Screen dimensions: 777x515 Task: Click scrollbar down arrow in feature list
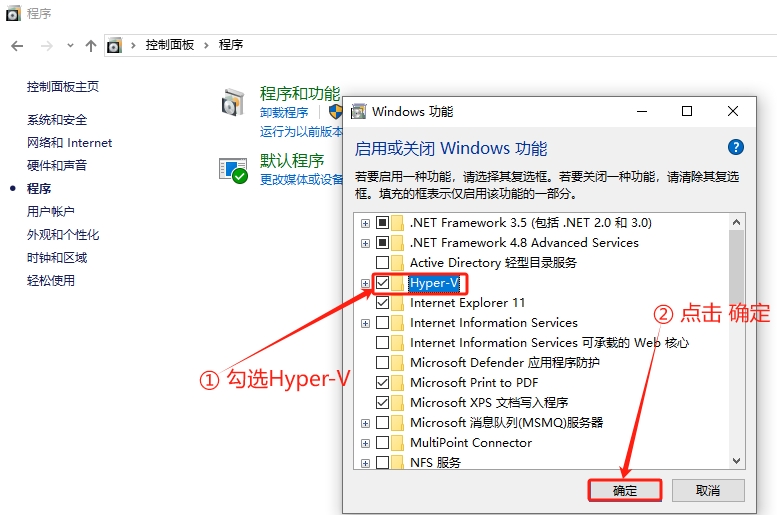click(736, 460)
